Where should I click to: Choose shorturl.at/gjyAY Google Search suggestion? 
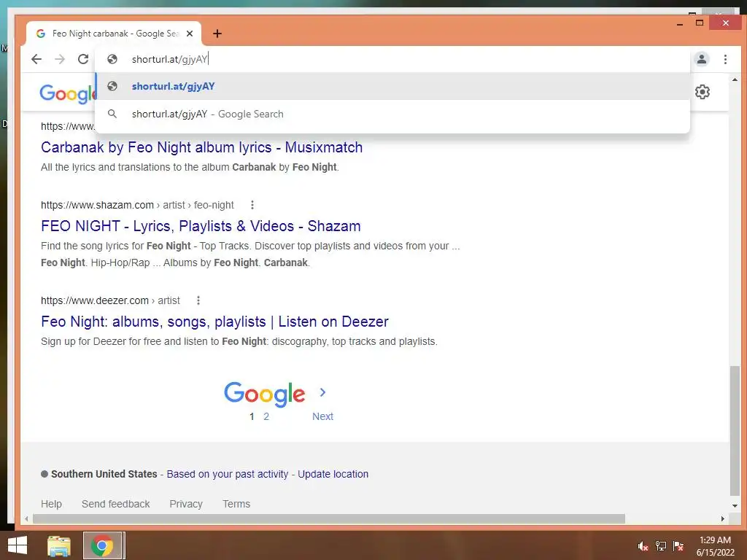(392, 114)
